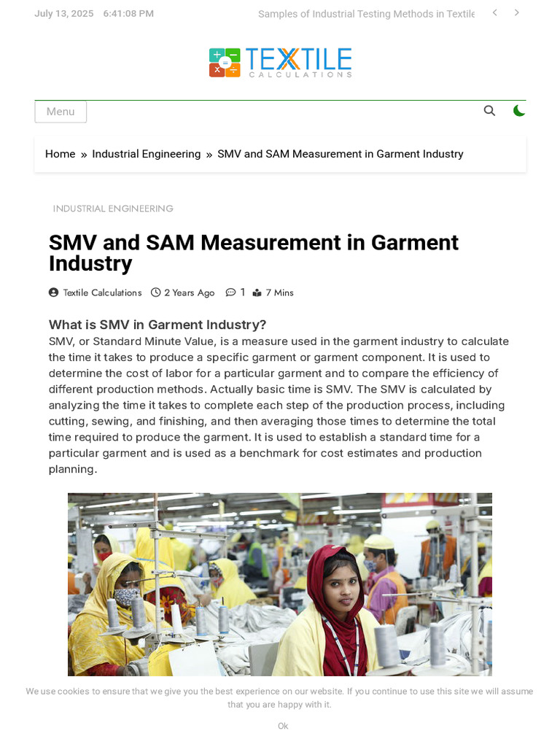
Task: Click the July 13, 2025 date text
Action: coord(64,13)
